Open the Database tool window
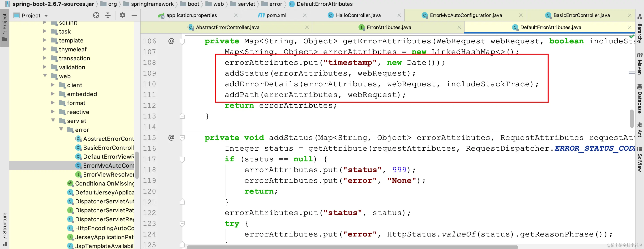 coord(640,99)
